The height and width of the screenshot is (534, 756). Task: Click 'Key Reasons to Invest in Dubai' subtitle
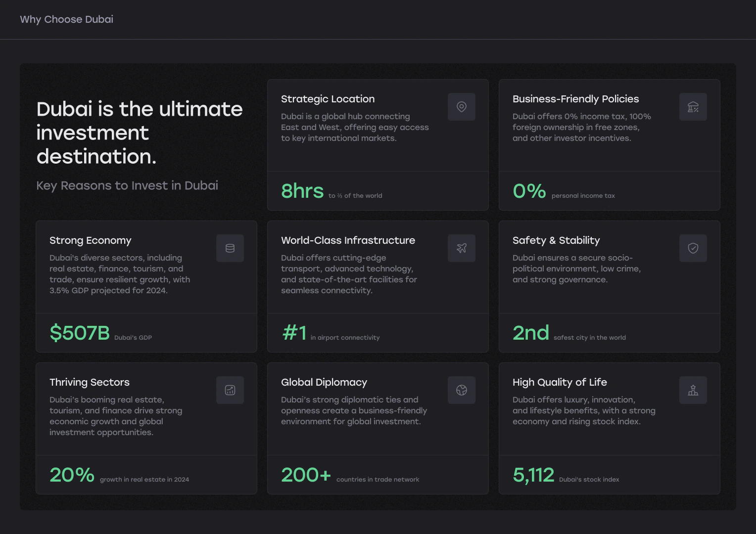[127, 185]
